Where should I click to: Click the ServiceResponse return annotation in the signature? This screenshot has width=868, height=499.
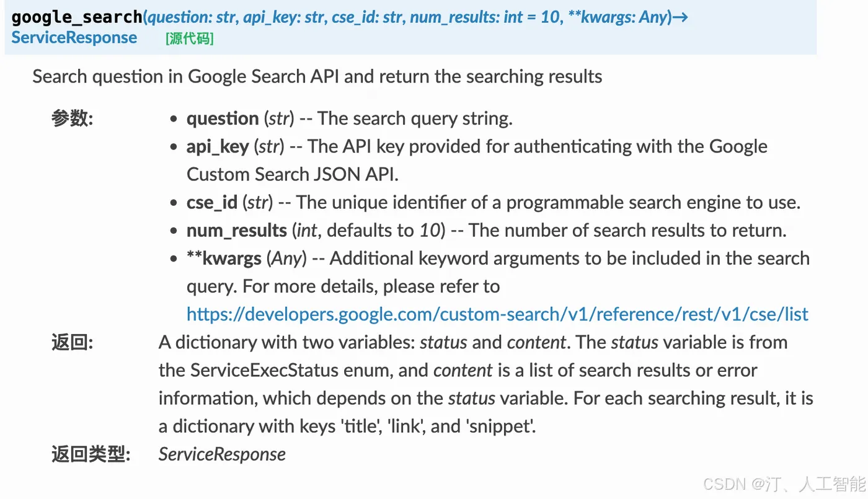(74, 37)
